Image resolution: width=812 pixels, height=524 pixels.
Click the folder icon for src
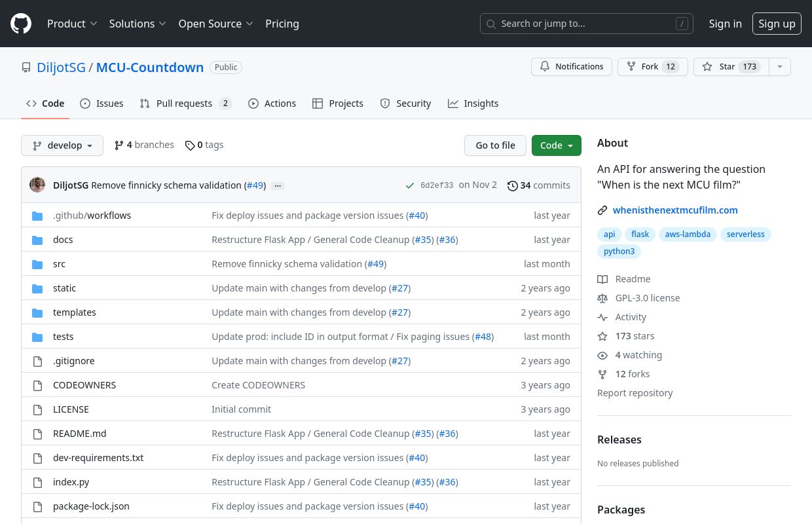pyautogui.click(x=37, y=264)
